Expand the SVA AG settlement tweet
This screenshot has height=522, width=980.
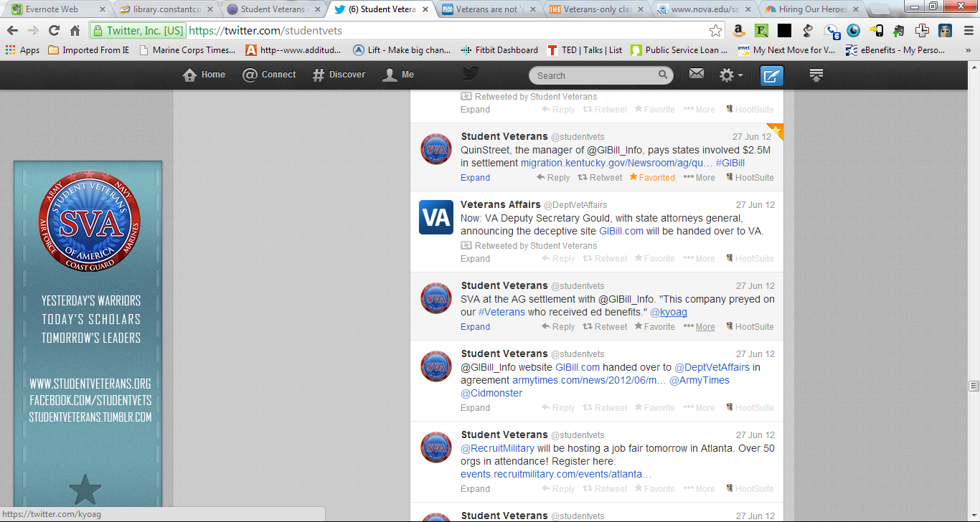[x=475, y=327]
